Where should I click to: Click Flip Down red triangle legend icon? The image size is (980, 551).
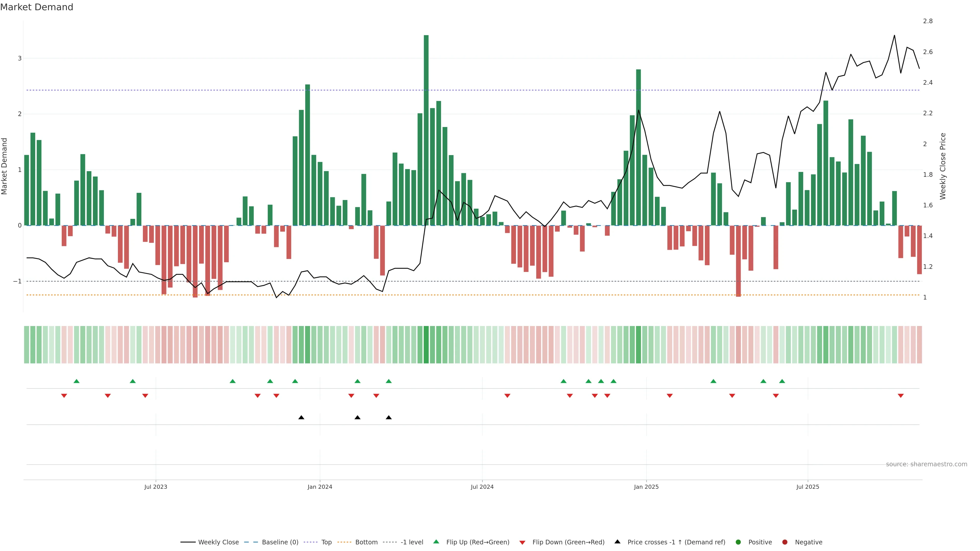[x=522, y=543]
